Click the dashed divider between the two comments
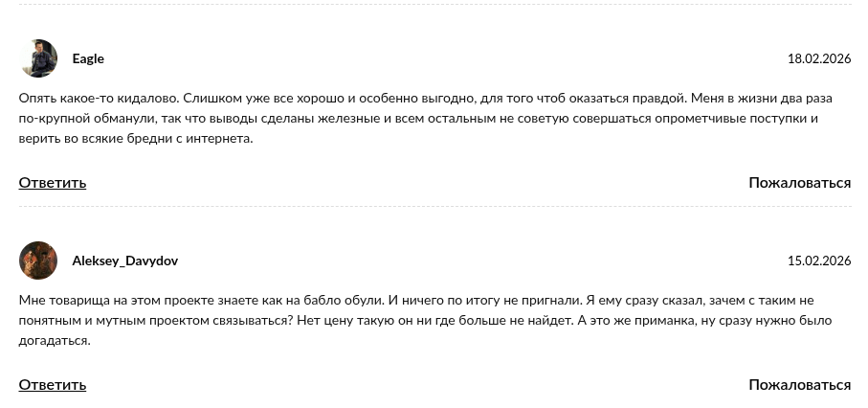Viewport: 868px width, 408px height. tap(434, 207)
